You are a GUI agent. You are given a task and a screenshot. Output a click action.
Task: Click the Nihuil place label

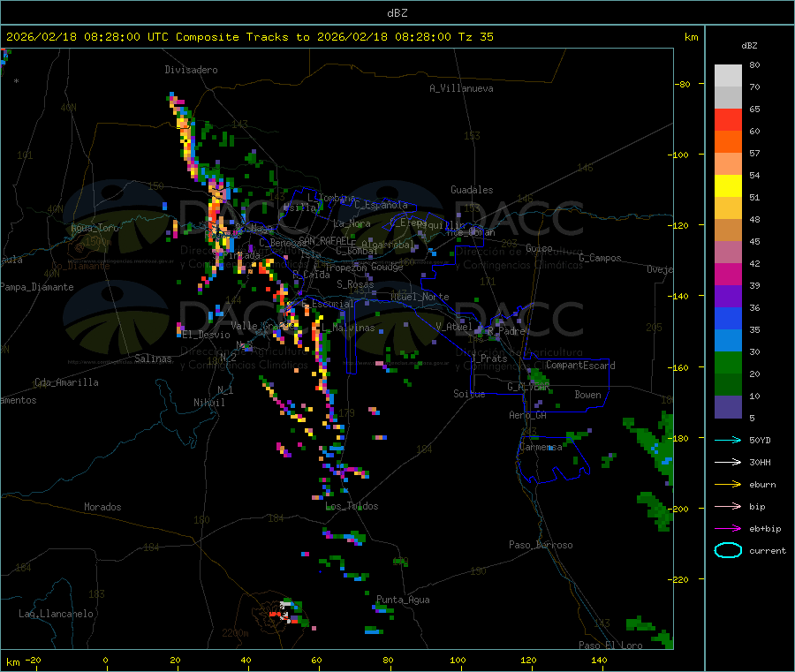click(x=208, y=403)
